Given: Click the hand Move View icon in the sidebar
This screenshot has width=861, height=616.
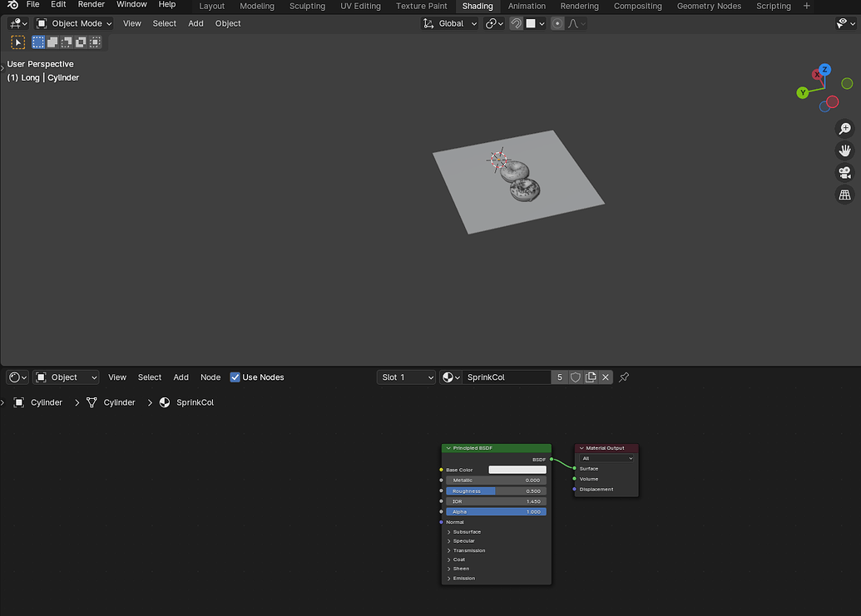Looking at the screenshot, I should tap(844, 150).
